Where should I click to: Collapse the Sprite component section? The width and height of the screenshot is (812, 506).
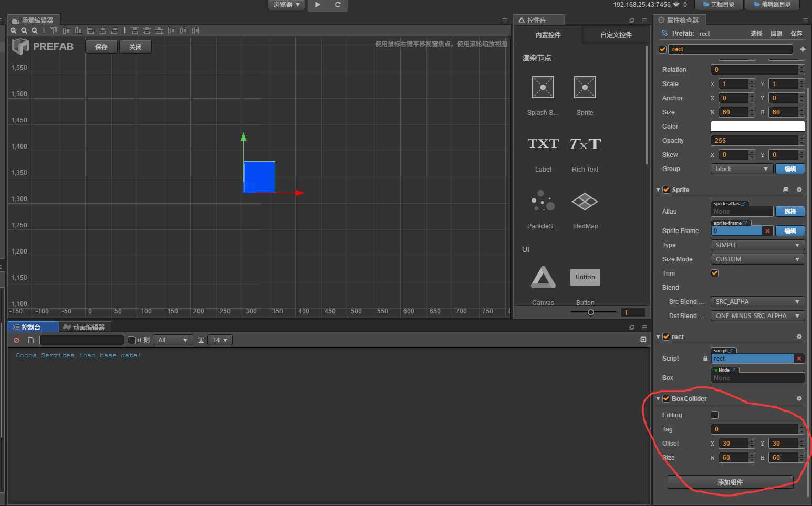click(x=658, y=190)
